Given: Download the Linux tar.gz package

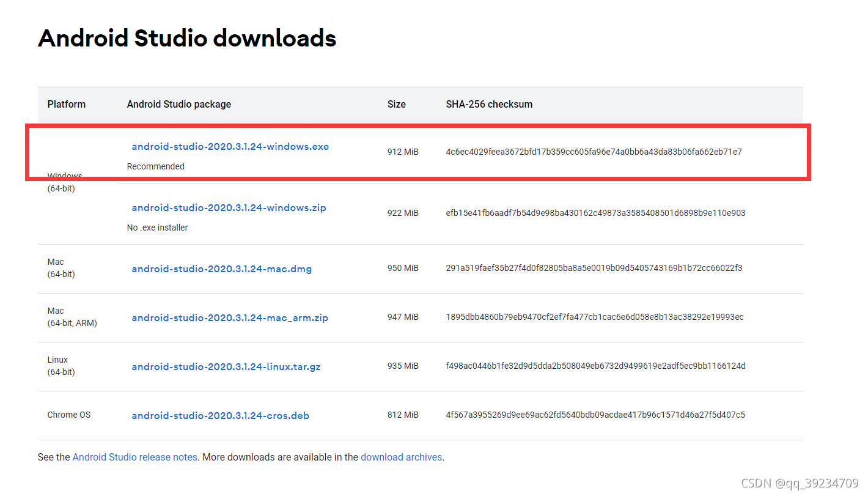Looking at the screenshot, I should tap(226, 366).
